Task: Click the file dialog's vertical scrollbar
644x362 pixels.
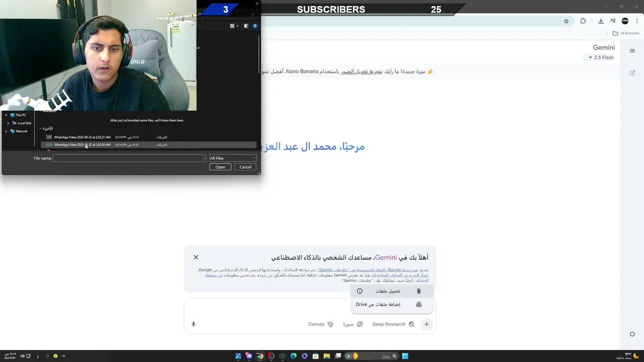Action: pos(259,54)
